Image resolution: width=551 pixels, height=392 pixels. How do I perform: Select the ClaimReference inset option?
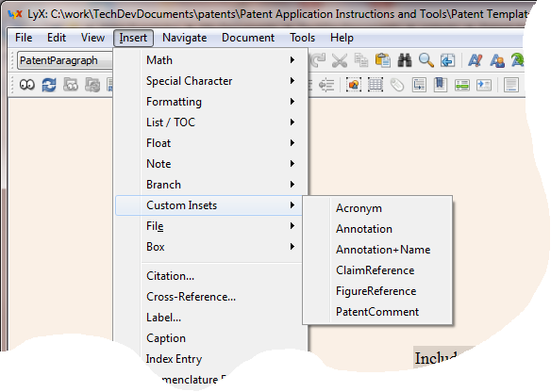pos(377,270)
